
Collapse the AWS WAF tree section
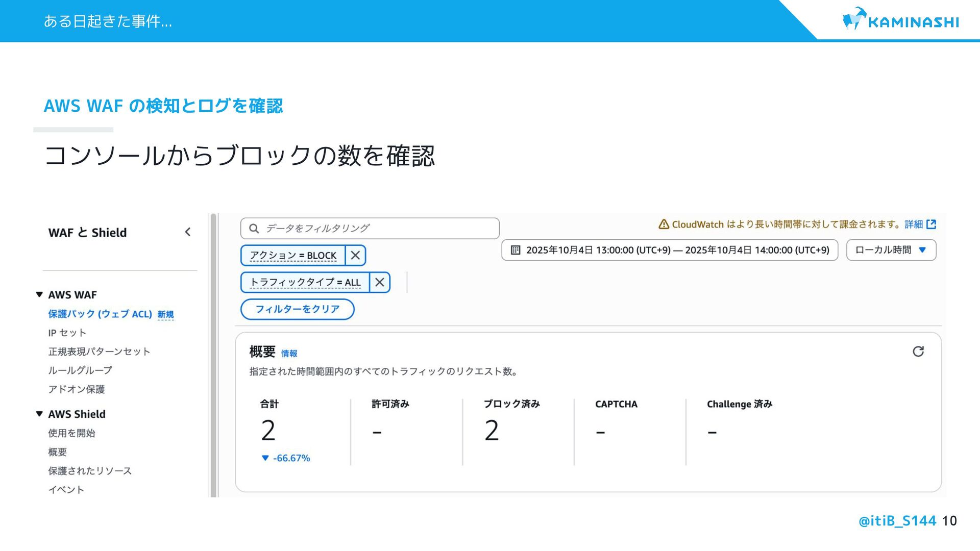[x=39, y=294]
